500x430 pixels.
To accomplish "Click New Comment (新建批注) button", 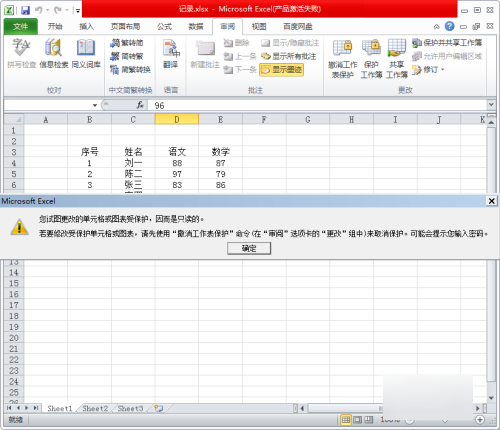I will coord(205,54).
